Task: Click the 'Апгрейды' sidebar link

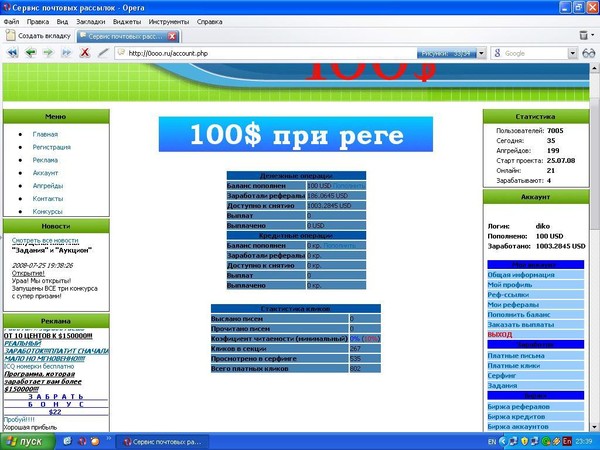Action: (x=47, y=186)
